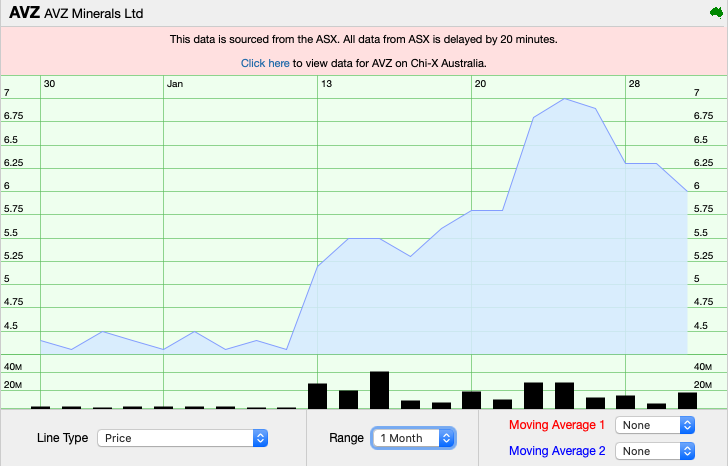Click the 'Range' label
The height and width of the screenshot is (466, 728).
coord(346,438)
